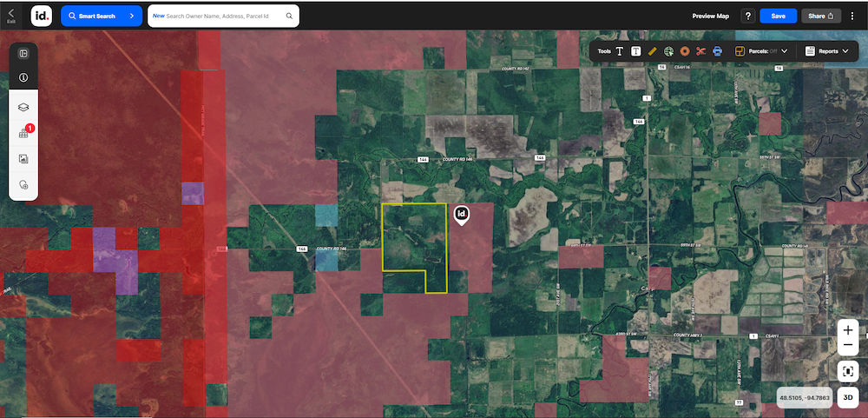Click the Share button
Image resolution: width=868 pixels, height=418 pixels.
tap(820, 16)
